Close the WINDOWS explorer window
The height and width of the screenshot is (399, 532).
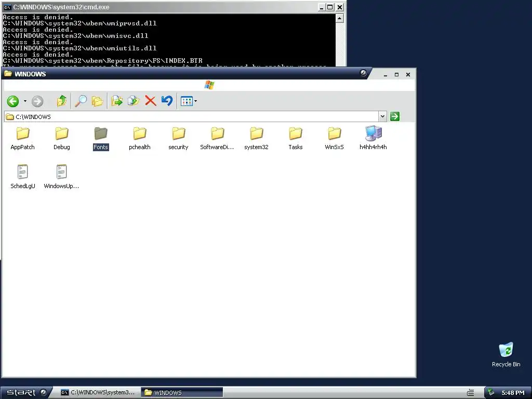[x=408, y=75]
